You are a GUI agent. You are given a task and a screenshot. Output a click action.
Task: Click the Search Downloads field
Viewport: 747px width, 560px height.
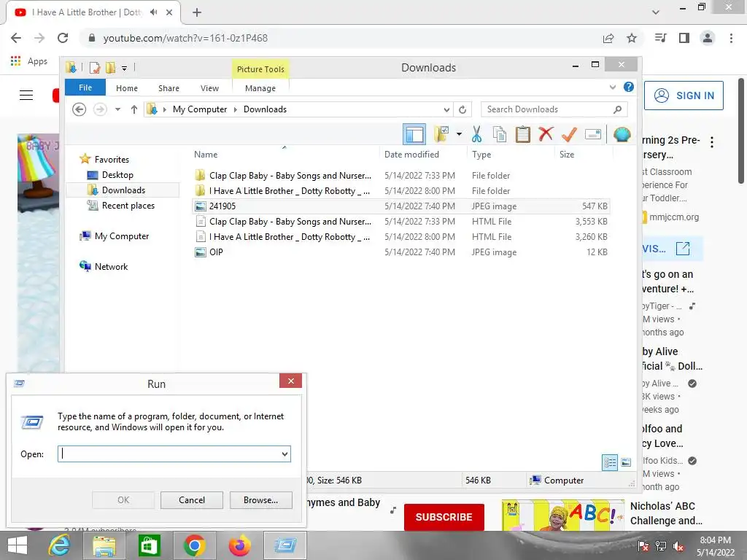click(x=554, y=109)
